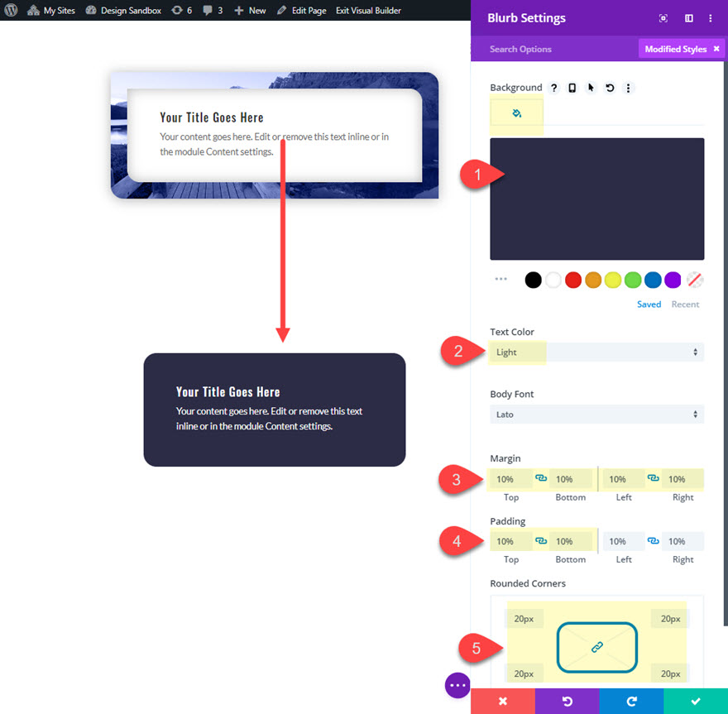Open the New content menu
Image resolution: width=728 pixels, height=714 pixels.
coord(250,10)
